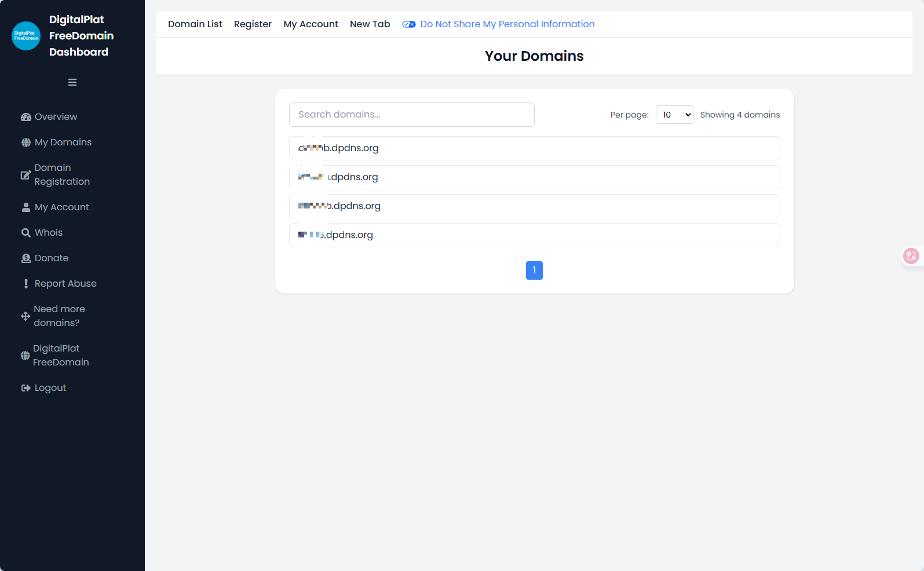The image size is (924, 571).
Task: Click the My Domains globe icon
Action: click(x=26, y=142)
